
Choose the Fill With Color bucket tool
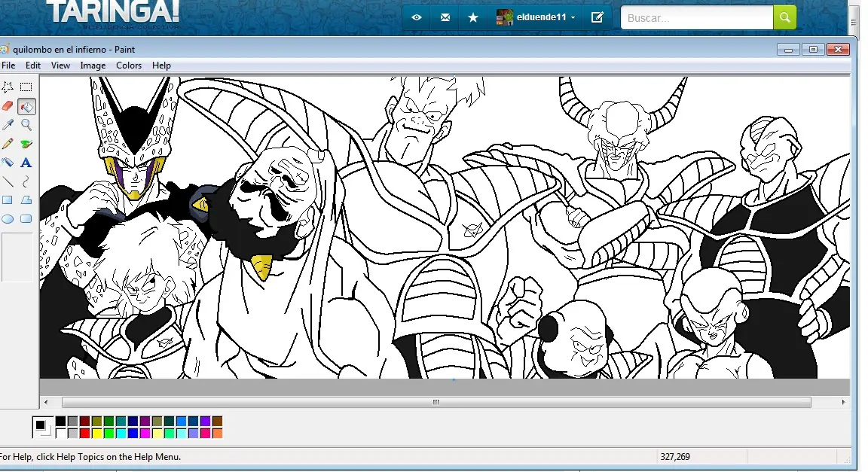click(x=26, y=106)
